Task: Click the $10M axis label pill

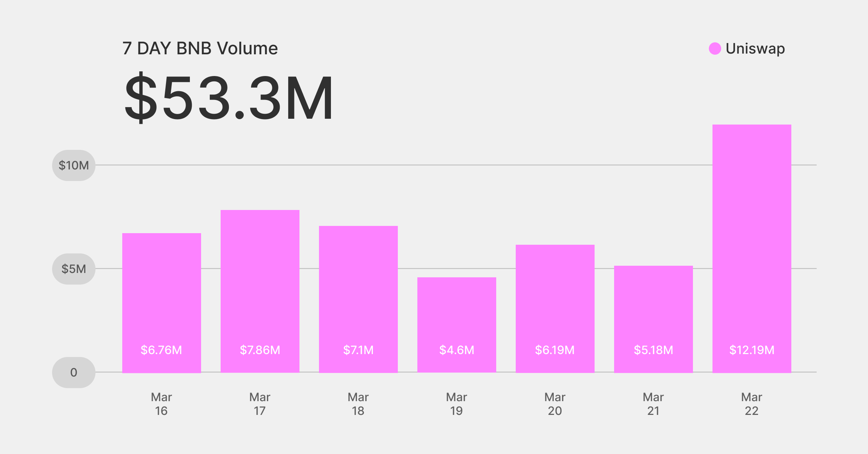Action: coord(74,165)
